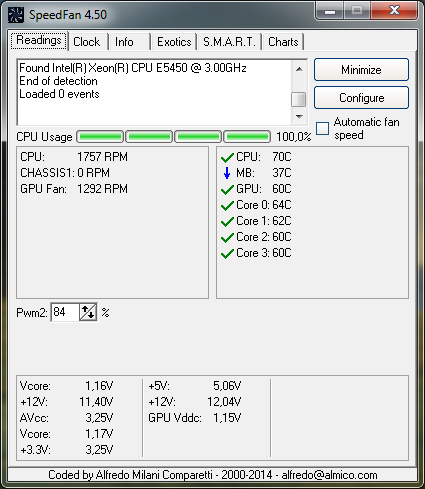Click the 'CPU Usage' label
Image resolution: width=425 pixels, height=489 pixels.
(x=44, y=137)
